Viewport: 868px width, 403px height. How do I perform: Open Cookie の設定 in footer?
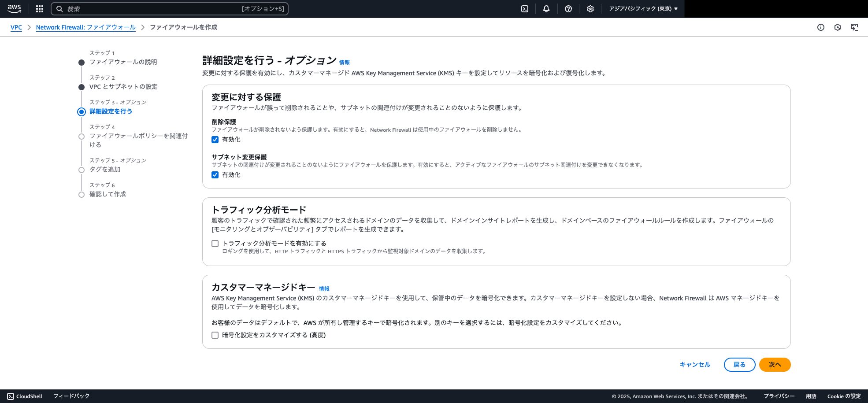click(x=844, y=396)
